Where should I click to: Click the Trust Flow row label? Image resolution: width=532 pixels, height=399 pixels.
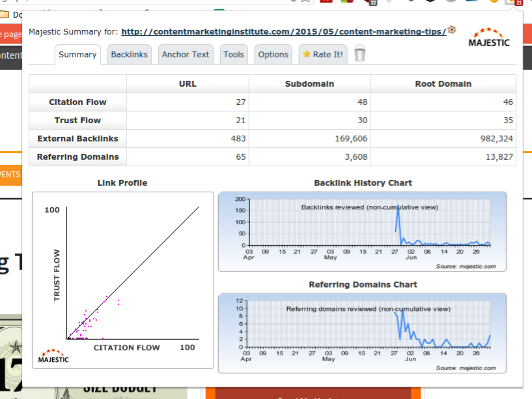point(77,121)
